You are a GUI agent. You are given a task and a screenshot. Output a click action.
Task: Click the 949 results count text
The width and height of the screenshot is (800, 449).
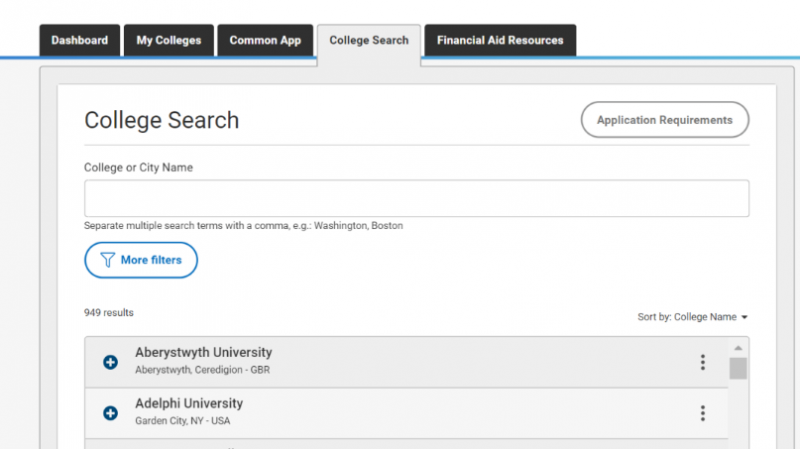[x=109, y=313]
